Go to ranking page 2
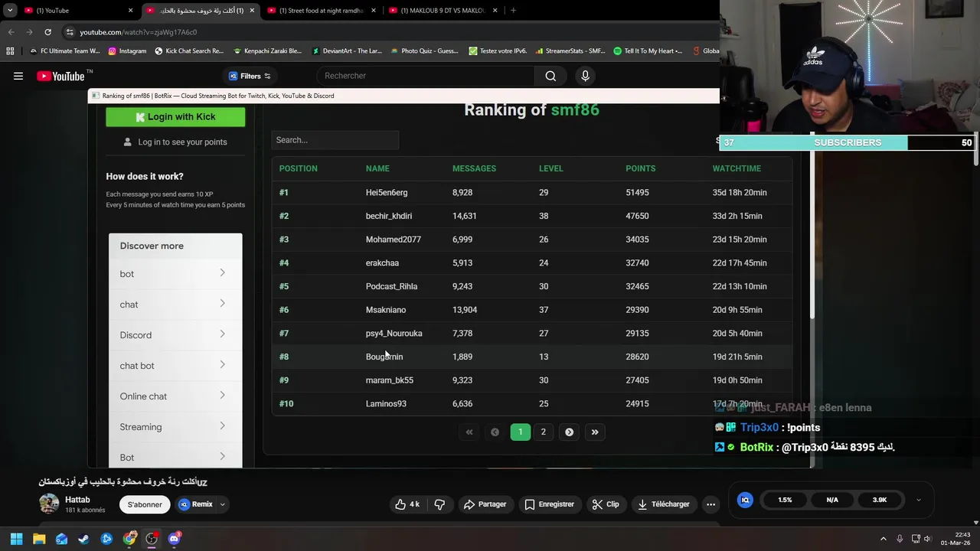This screenshot has width=980, height=551. point(544,432)
